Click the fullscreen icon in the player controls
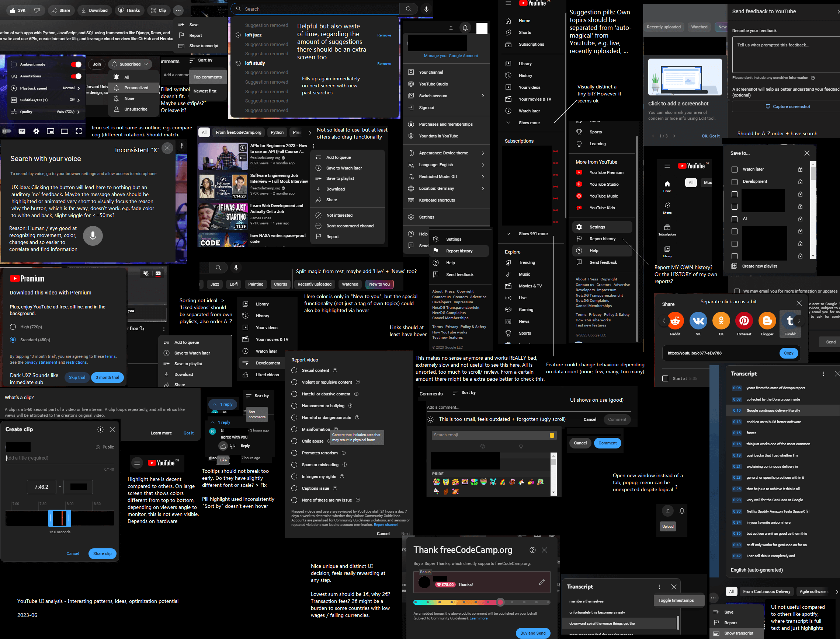 79,131
